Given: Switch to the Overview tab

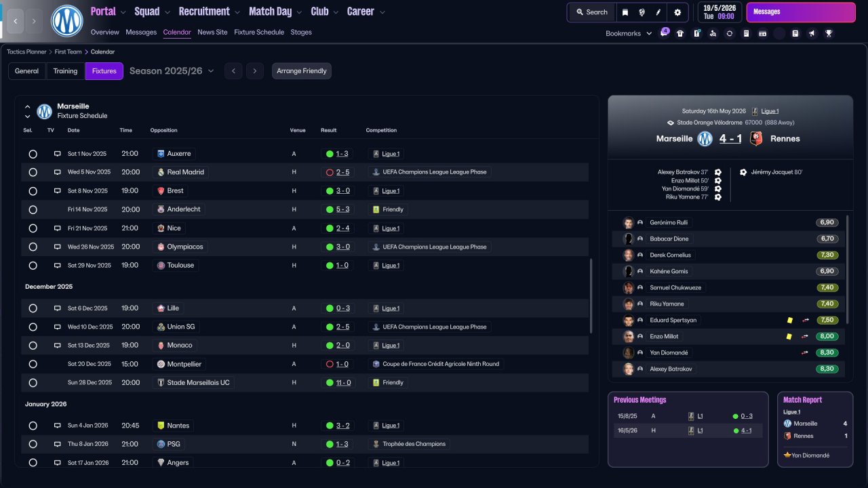Looking at the screenshot, I should coord(104,32).
